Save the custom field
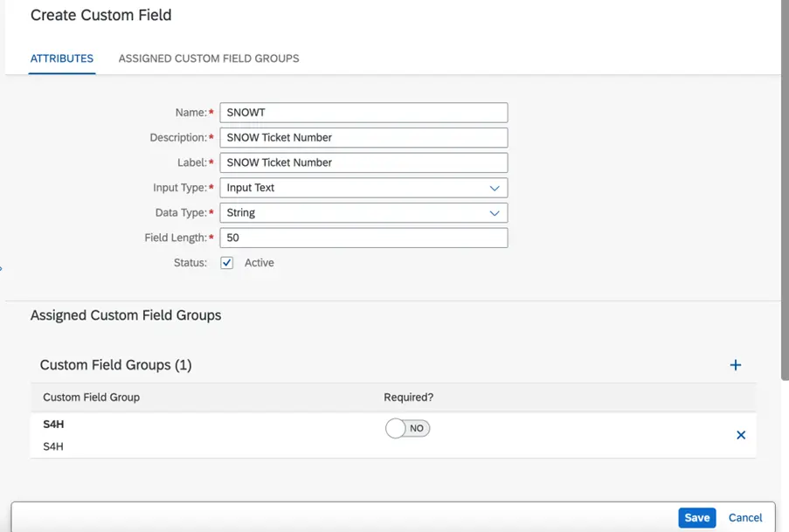The width and height of the screenshot is (789, 532). [696, 517]
